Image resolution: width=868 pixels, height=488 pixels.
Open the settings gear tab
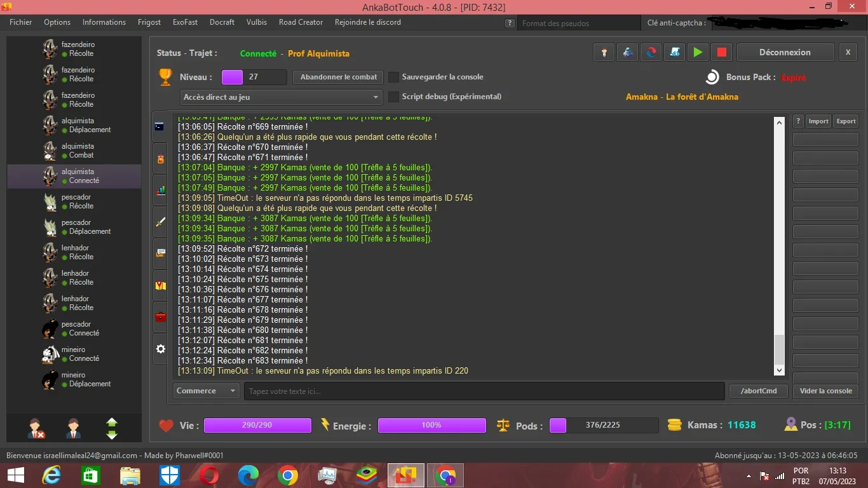tap(160, 349)
